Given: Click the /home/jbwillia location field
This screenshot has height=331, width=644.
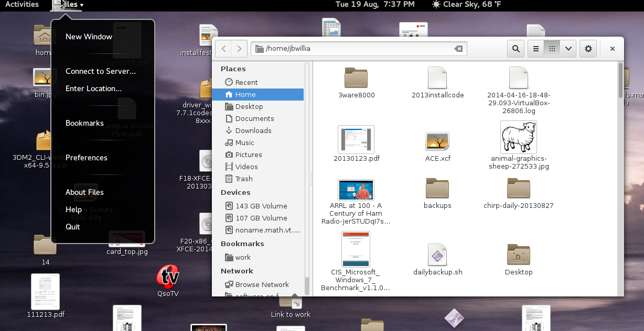Looking at the screenshot, I should pyautogui.click(x=359, y=49).
